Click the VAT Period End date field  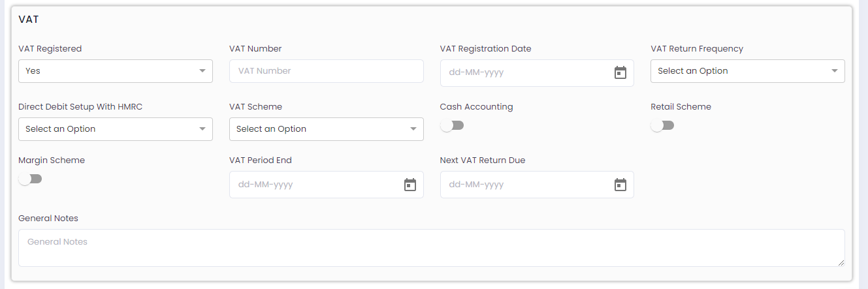tap(327, 185)
